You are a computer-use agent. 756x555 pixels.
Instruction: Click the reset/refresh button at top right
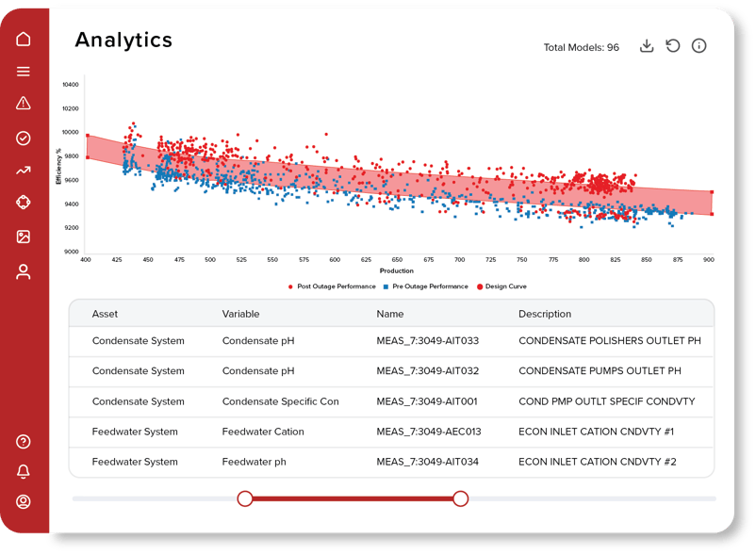coord(674,45)
